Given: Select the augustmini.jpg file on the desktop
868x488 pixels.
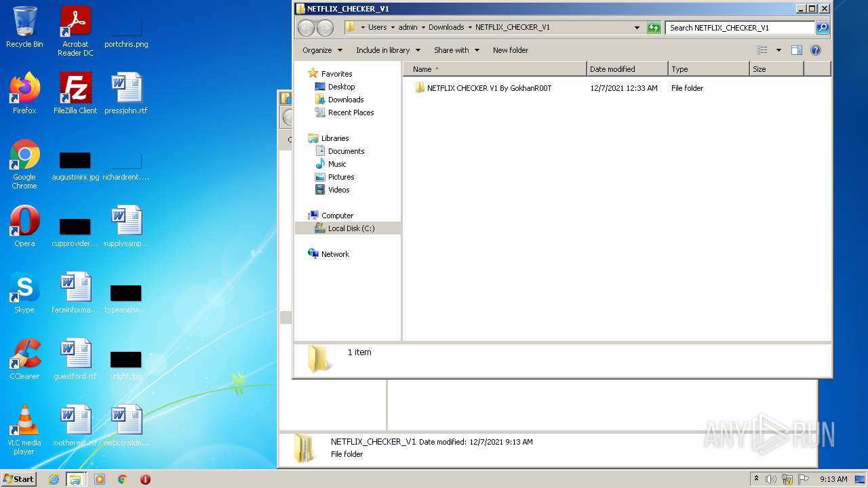Looking at the screenshot, I should [x=75, y=165].
